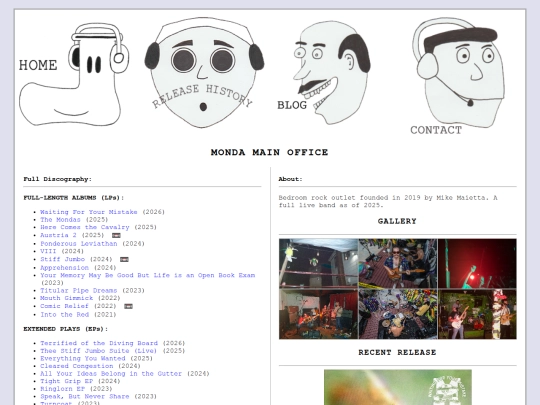This screenshot has height=405, width=540.
Task: Click the EXTENDED PLAYS (EPs) label
Action: [x=66, y=329]
